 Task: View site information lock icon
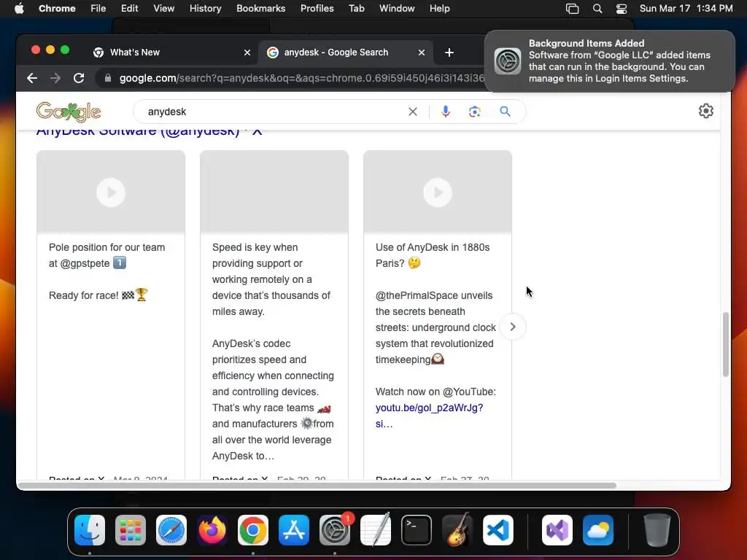coord(108,78)
